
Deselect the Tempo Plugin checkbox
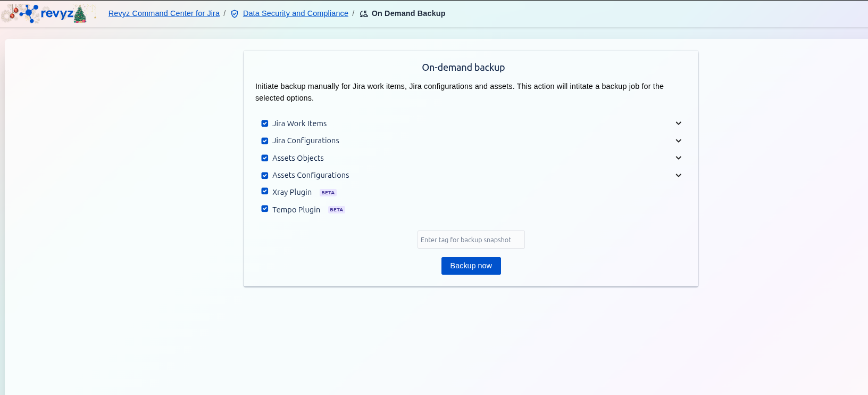pyautogui.click(x=265, y=209)
